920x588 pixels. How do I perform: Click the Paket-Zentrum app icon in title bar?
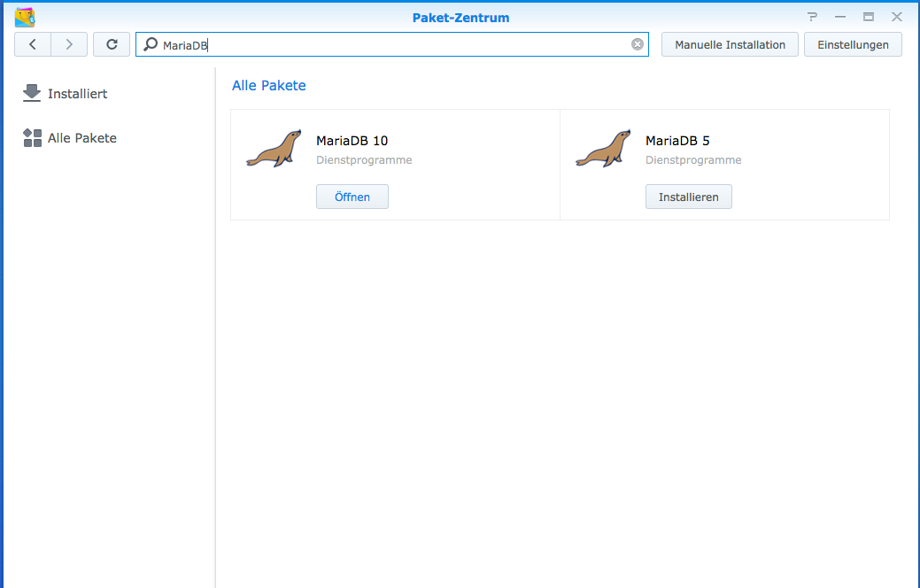25,17
